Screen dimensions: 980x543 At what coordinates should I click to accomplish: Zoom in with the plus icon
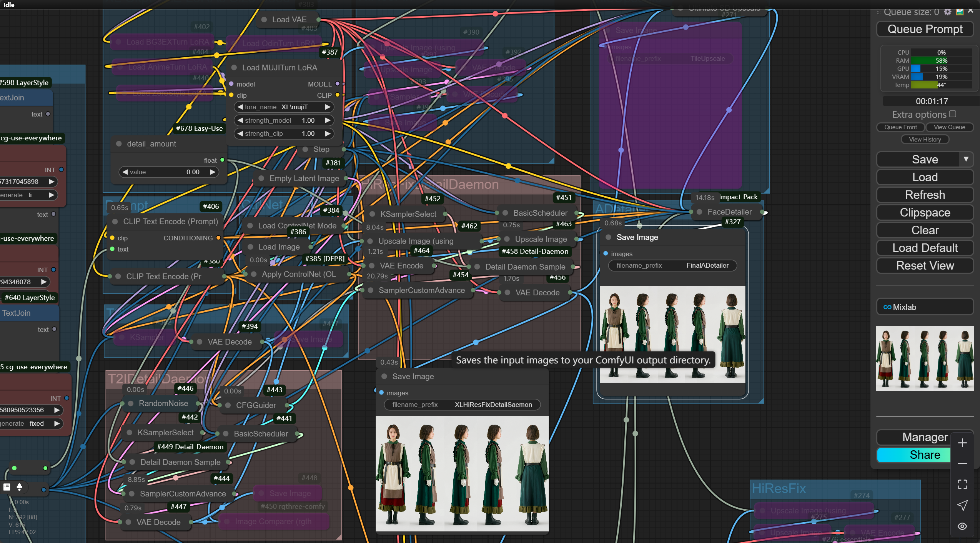tap(962, 443)
